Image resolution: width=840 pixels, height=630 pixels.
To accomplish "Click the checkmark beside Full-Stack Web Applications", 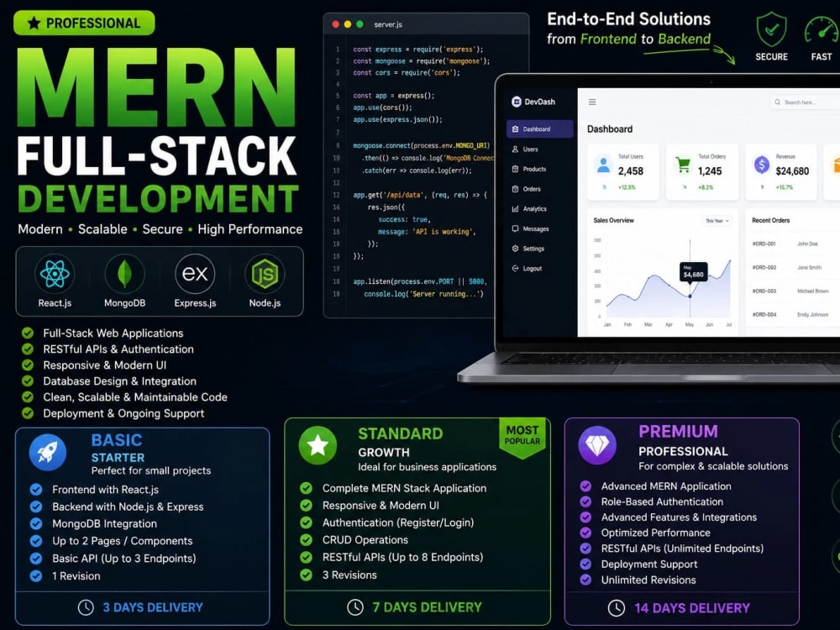I will (28, 333).
